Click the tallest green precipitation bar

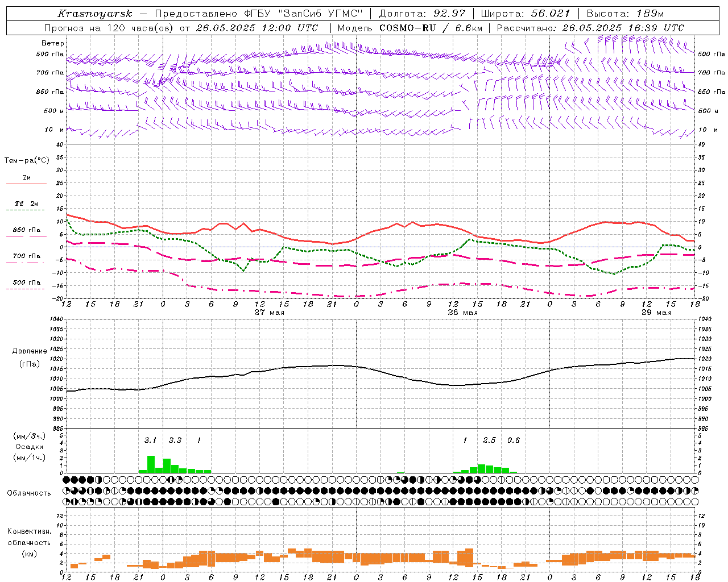pyautogui.click(x=151, y=464)
